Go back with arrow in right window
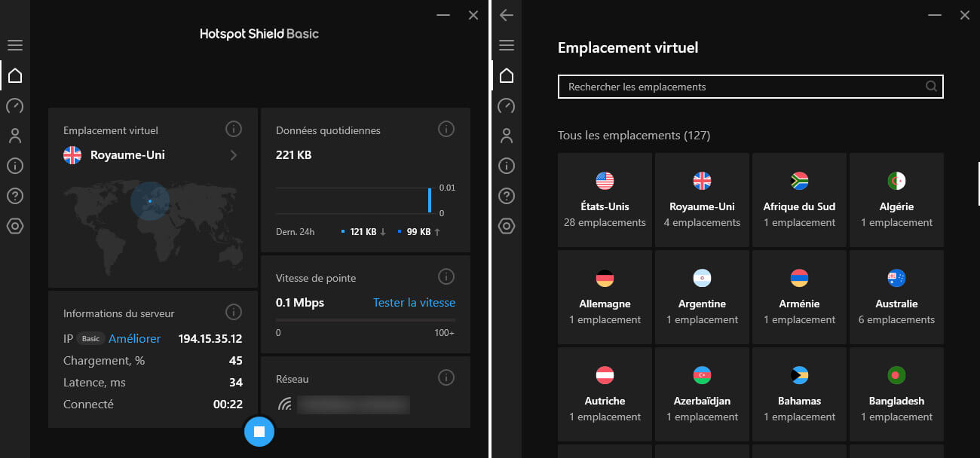Screen dimensions: 980x458 coord(507,15)
